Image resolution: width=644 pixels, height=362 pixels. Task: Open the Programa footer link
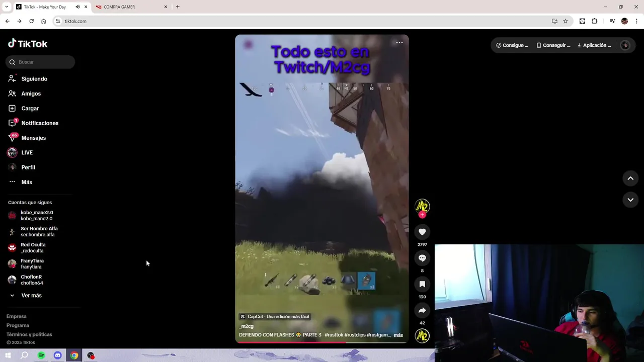(18, 325)
